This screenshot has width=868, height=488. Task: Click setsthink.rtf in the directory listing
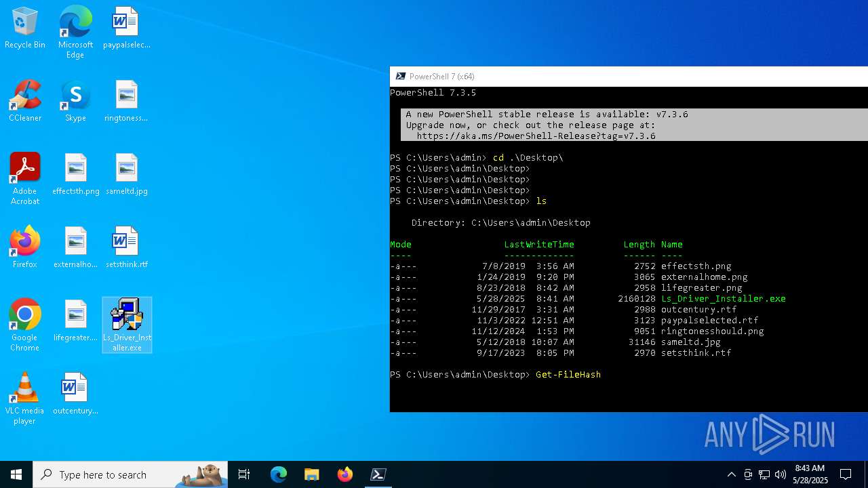(696, 353)
